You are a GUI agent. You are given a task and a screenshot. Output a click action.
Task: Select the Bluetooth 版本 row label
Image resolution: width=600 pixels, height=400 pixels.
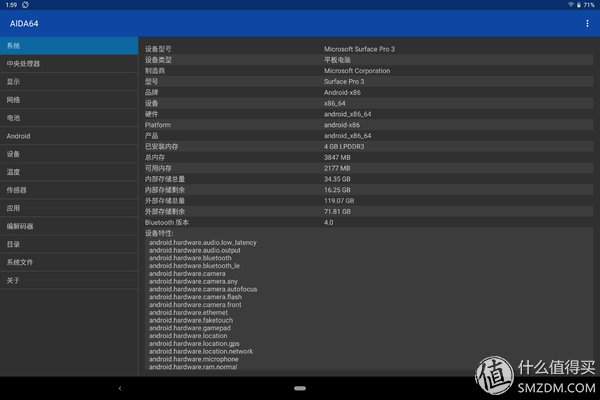[x=166, y=222]
